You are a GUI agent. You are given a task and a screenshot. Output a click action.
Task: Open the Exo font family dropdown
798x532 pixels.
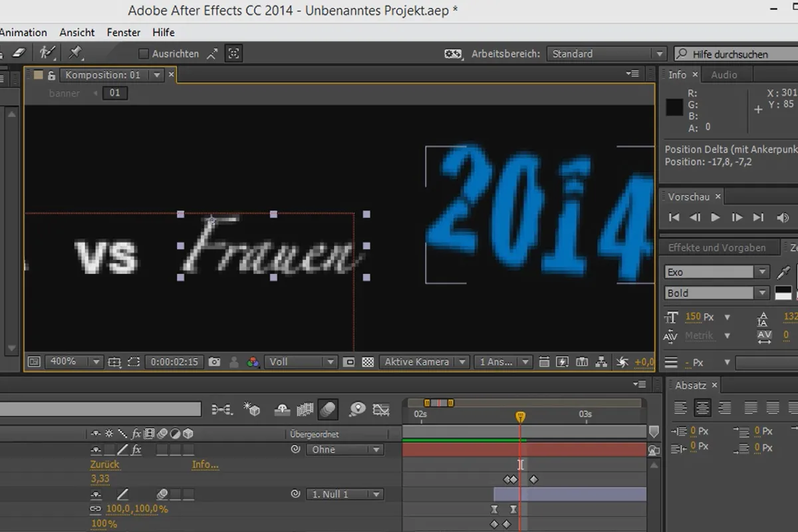coord(717,272)
